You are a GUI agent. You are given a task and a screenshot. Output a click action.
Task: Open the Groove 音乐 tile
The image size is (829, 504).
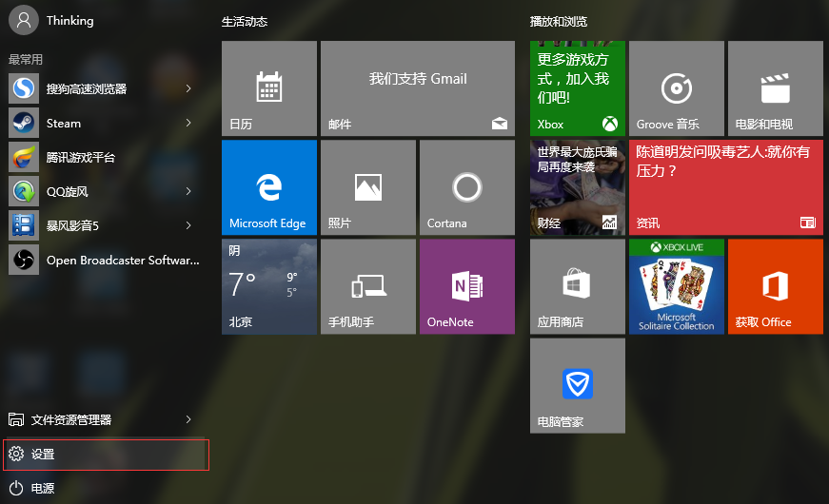click(676, 88)
